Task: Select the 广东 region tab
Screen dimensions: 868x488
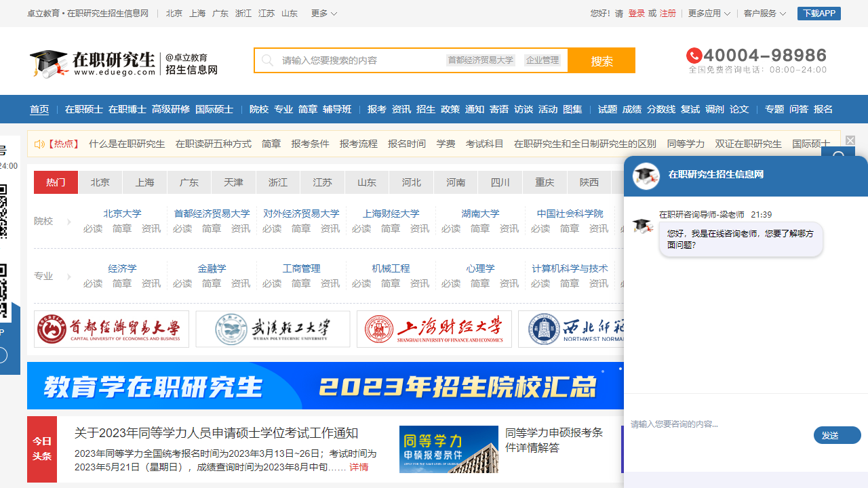Action: coord(189,182)
